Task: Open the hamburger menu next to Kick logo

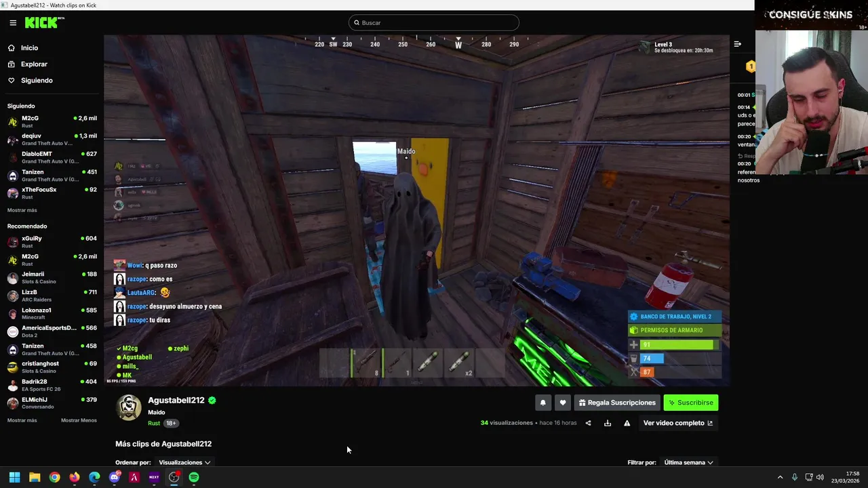Action: pyautogui.click(x=13, y=22)
